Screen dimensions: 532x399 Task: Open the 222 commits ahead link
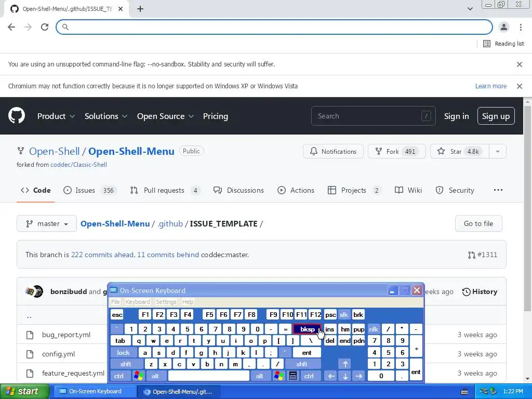point(102,255)
